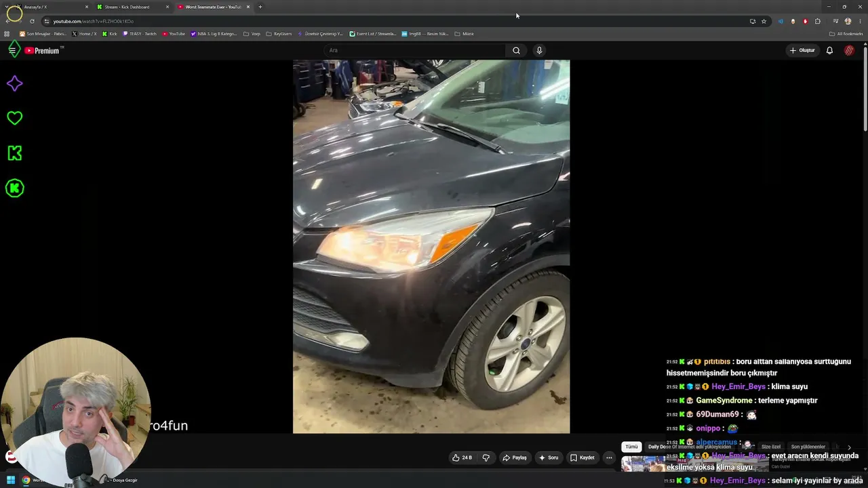Focus the YouTube Ara search field
The image size is (868, 488).
pyautogui.click(x=415, y=50)
